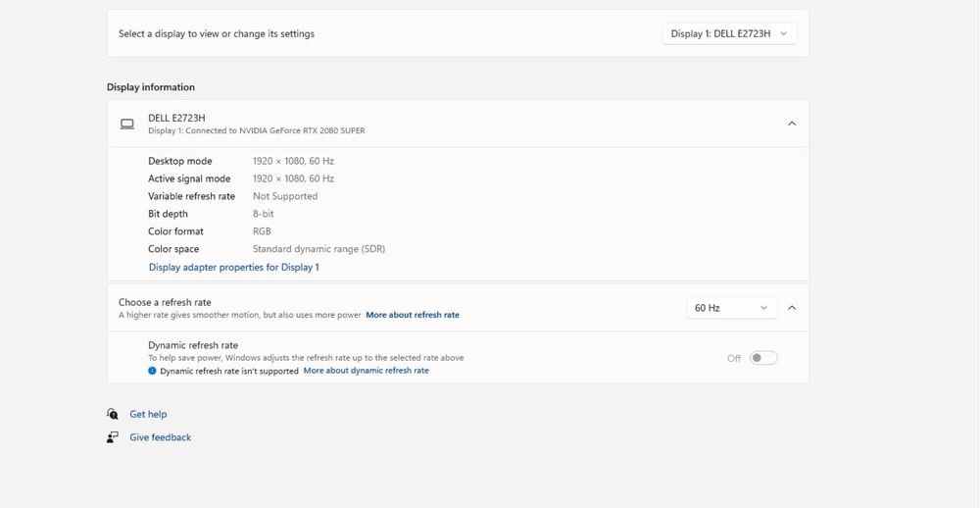Click the DELL E2723H card title

(x=176, y=118)
